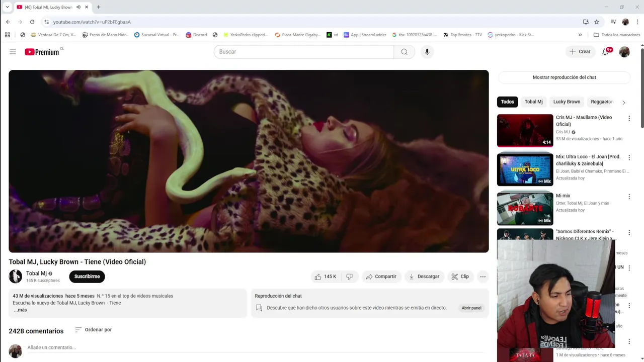Dislike the video with thumbs down
This screenshot has height=362, width=644.
coord(349,277)
